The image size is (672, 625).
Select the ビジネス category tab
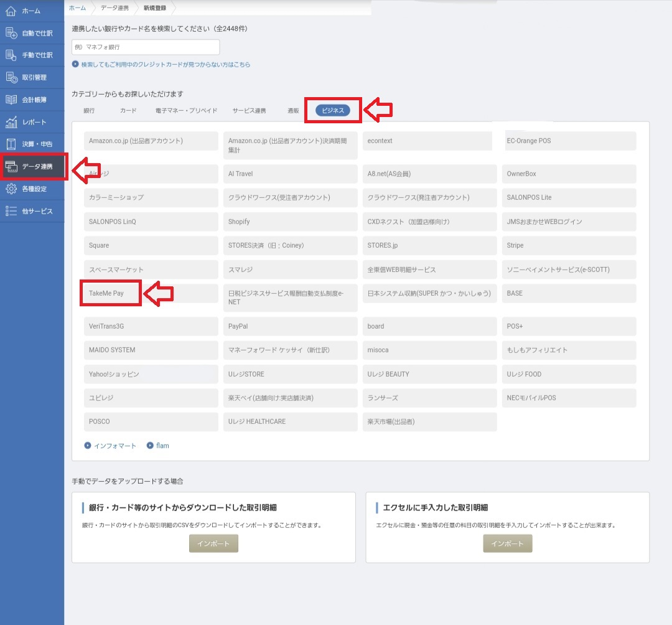coord(333,111)
